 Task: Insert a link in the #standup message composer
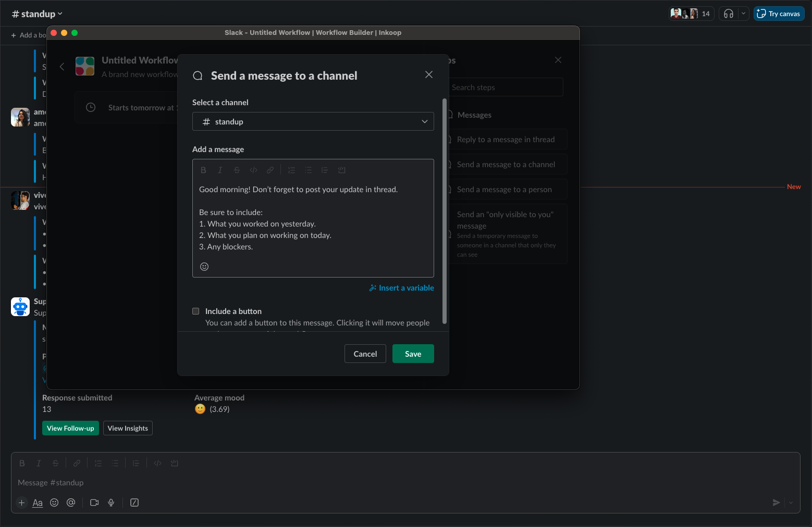point(77,463)
